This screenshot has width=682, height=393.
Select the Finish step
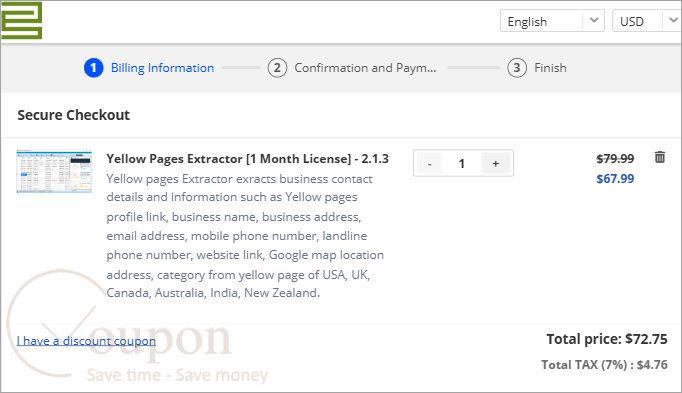pyautogui.click(x=537, y=68)
